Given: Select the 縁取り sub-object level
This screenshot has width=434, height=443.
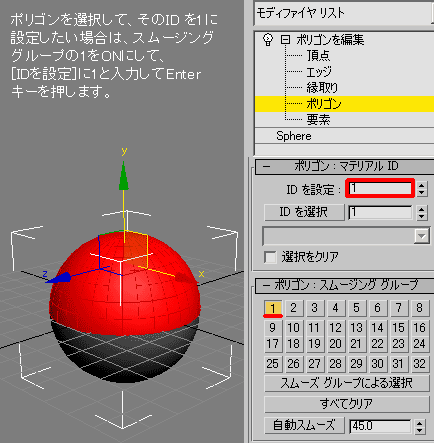Looking at the screenshot, I should pos(322,88).
